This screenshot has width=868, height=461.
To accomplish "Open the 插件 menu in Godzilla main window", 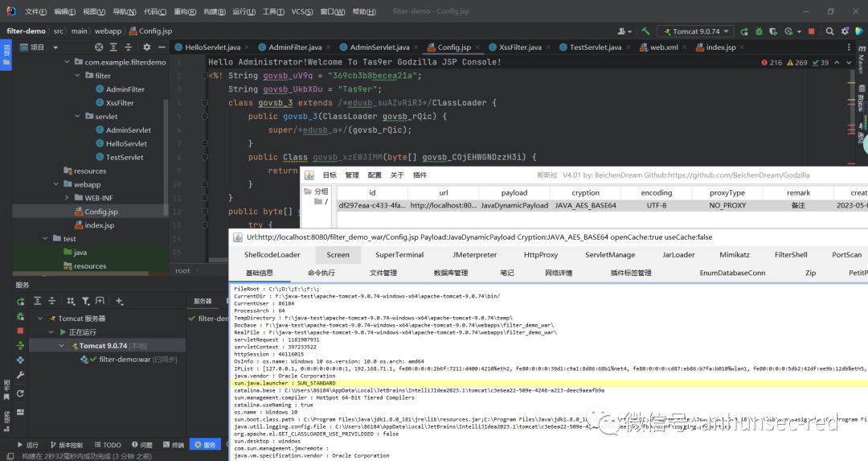I will (x=420, y=175).
